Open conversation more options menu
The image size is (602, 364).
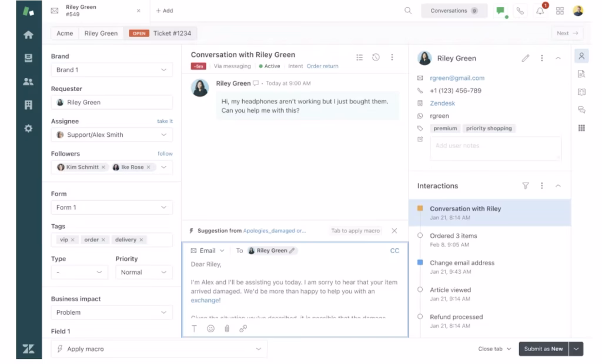392,57
